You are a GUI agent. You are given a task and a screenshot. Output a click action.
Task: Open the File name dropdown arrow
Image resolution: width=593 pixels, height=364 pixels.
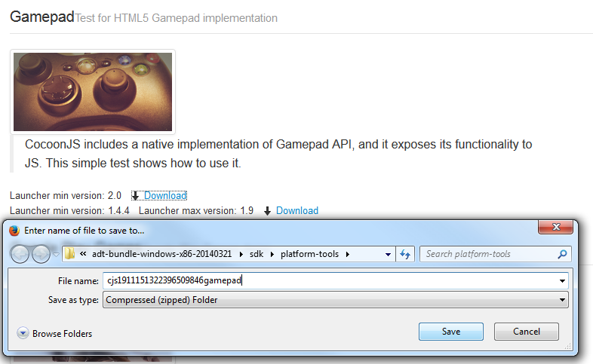[562, 281]
